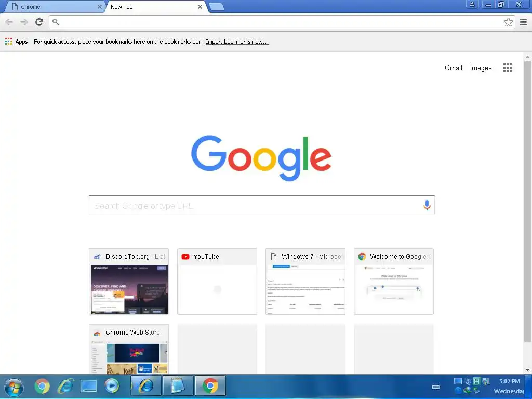Click the Search Google or type URL box
Screen dimensions: 532x399
(x=262, y=205)
